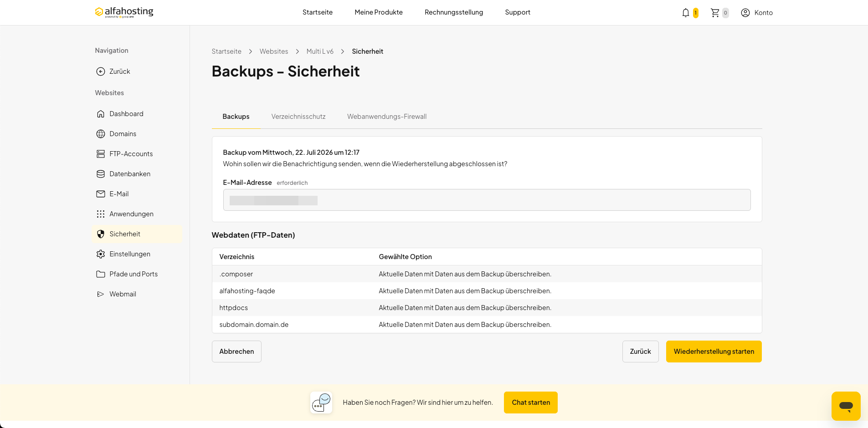Click overwrite option text in .composer row

[465, 274]
